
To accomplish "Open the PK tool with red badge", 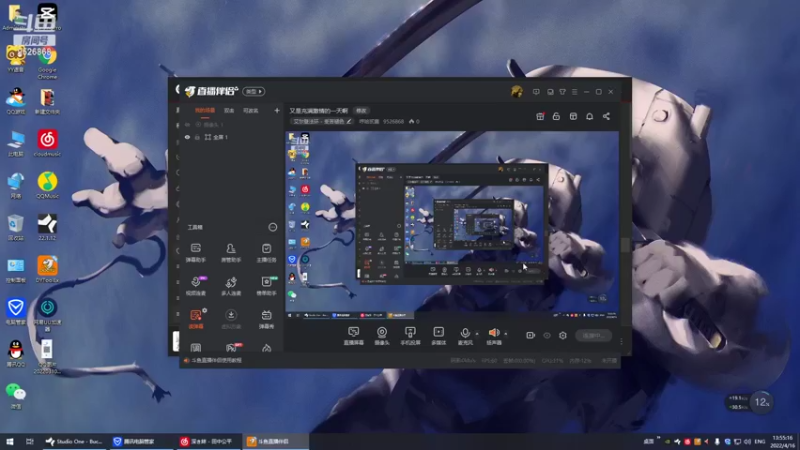I will (x=232, y=348).
